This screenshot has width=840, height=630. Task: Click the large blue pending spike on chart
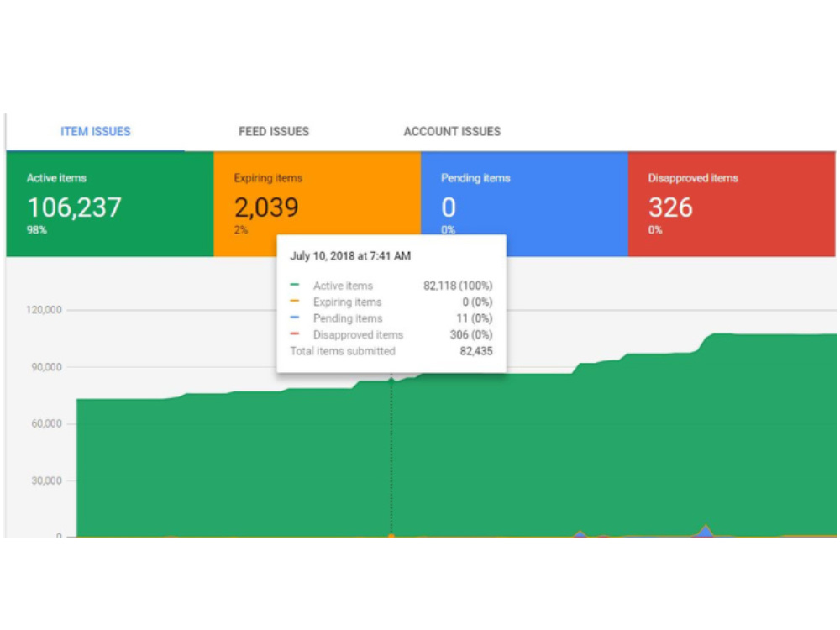[x=706, y=530]
